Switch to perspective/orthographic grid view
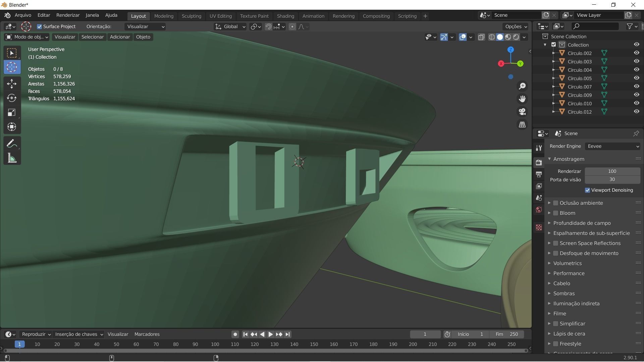The width and height of the screenshot is (644, 362). (x=522, y=124)
